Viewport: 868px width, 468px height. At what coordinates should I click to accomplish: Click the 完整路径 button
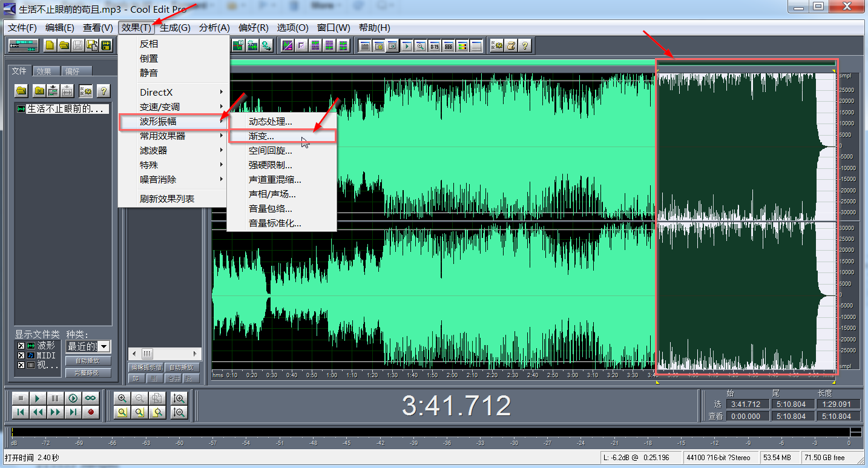coord(88,373)
